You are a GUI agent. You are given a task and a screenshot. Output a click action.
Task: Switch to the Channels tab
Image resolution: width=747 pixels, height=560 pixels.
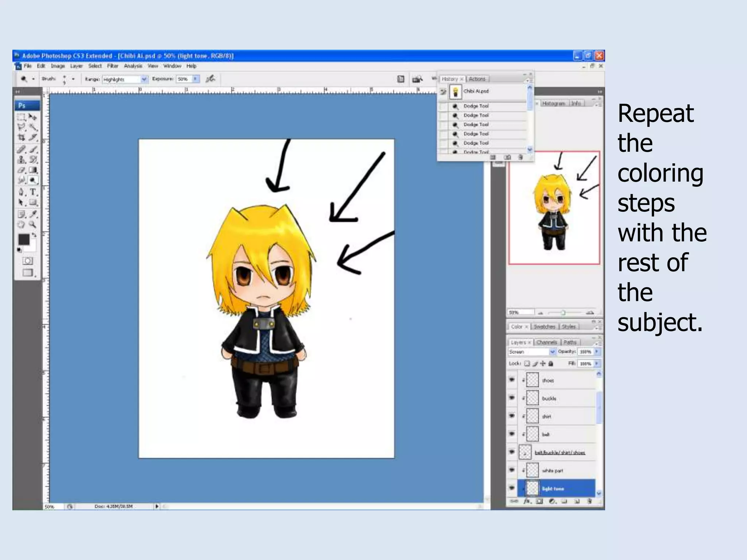(546, 342)
